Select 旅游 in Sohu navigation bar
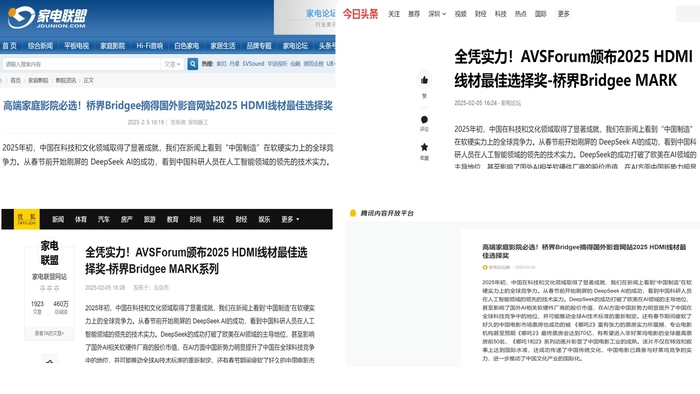Viewport: 700px width, 394px height. (x=150, y=219)
